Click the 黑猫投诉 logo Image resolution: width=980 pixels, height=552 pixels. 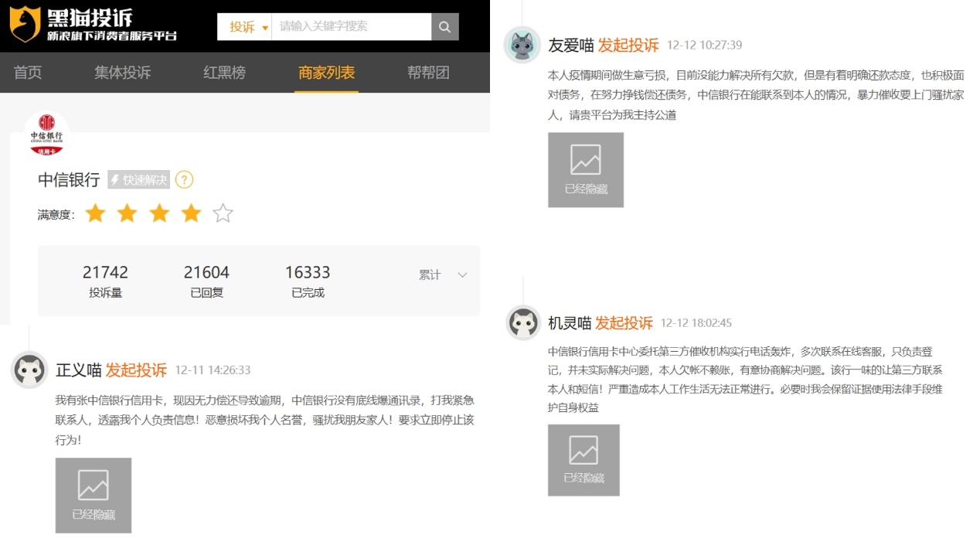coord(93,25)
